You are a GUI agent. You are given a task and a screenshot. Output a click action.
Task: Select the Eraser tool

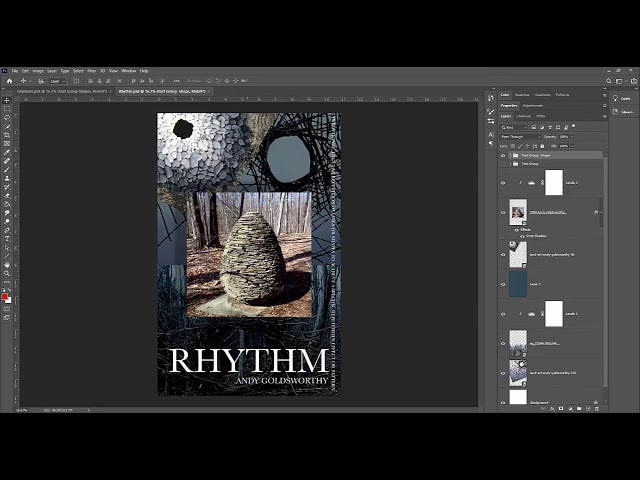pyautogui.click(x=7, y=196)
